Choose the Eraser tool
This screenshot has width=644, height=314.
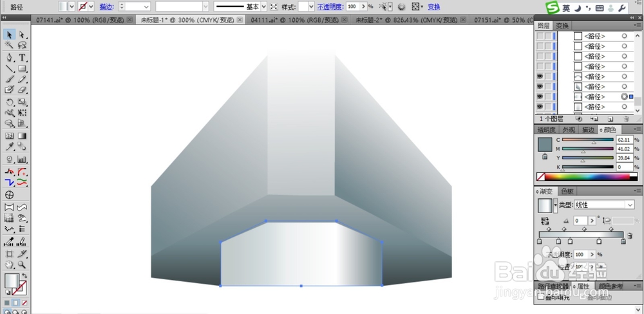[22, 89]
